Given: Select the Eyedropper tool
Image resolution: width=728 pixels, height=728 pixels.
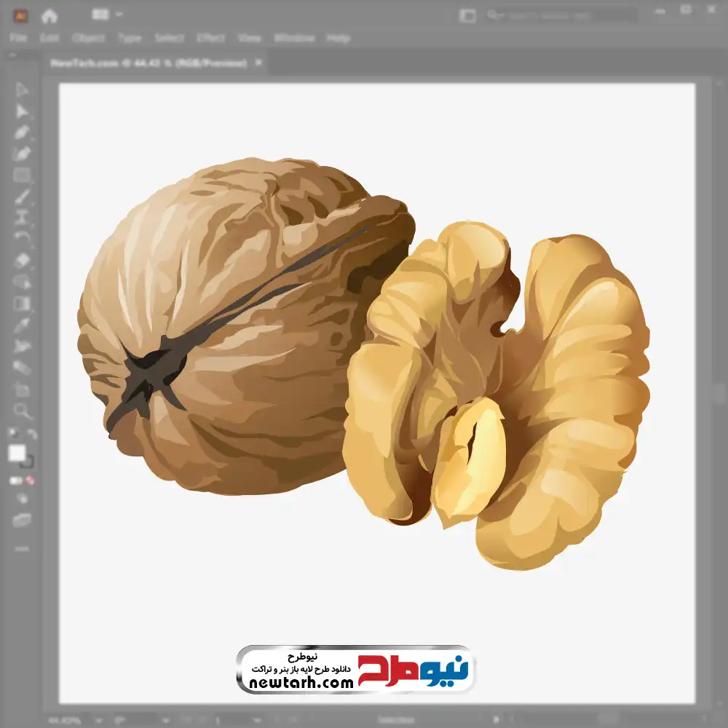Looking at the screenshot, I should click(x=22, y=325).
